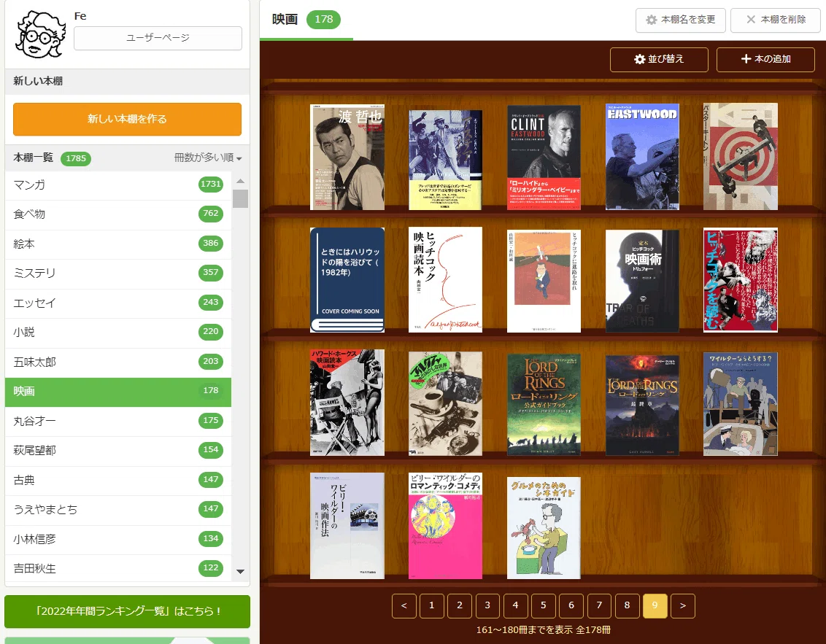Open ビリー・ワイルダーの映画作法 book cover

coord(347,526)
